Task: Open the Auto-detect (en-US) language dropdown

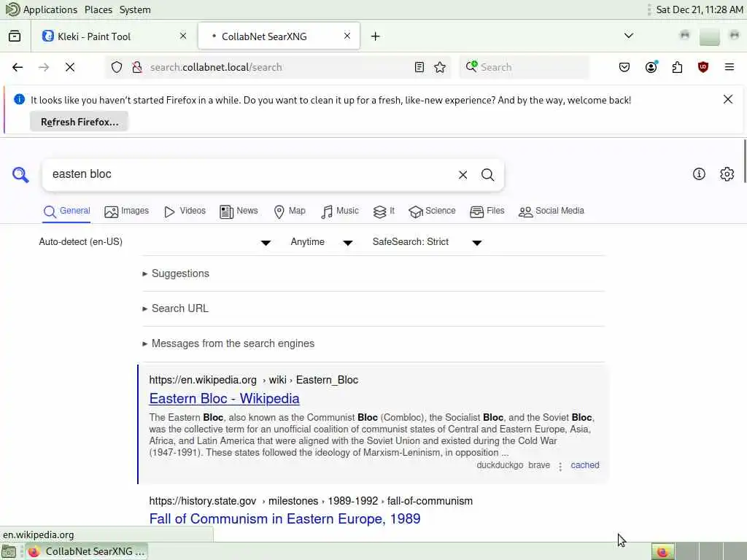Action: tap(155, 242)
